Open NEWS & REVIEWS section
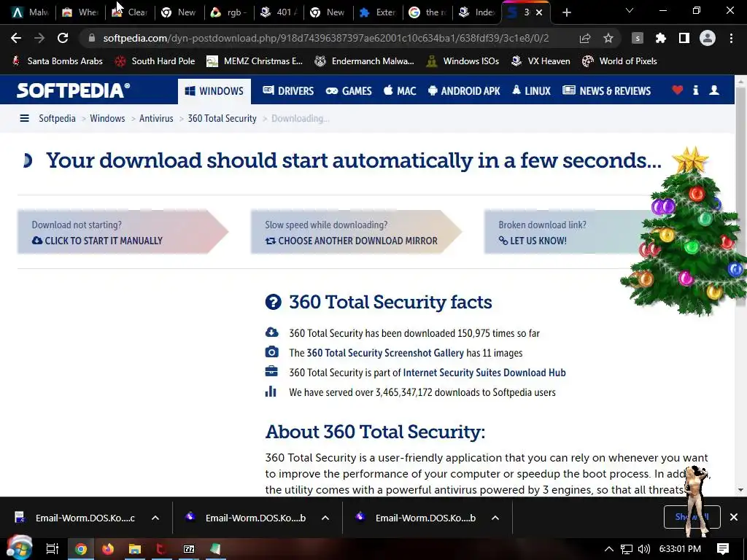This screenshot has height=560, width=747. pyautogui.click(x=606, y=91)
